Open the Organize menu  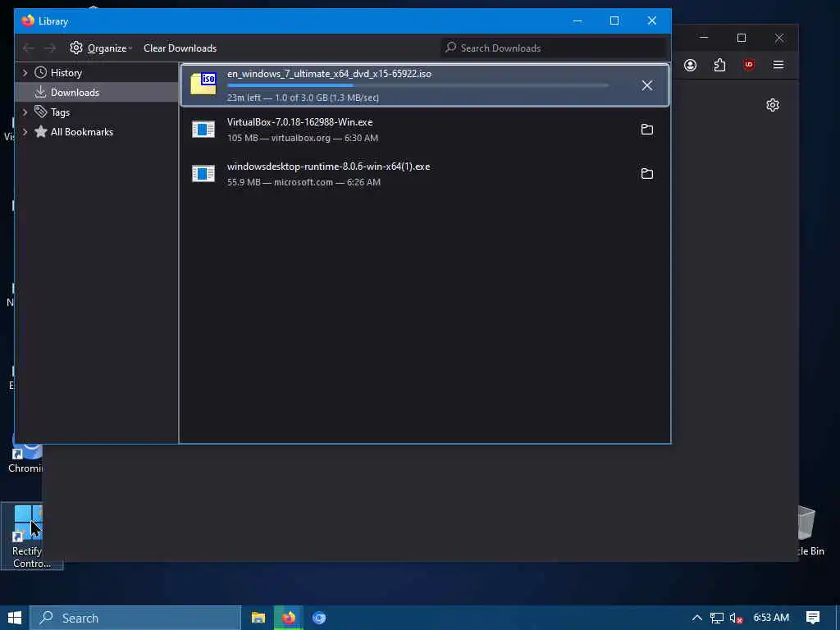tap(101, 48)
